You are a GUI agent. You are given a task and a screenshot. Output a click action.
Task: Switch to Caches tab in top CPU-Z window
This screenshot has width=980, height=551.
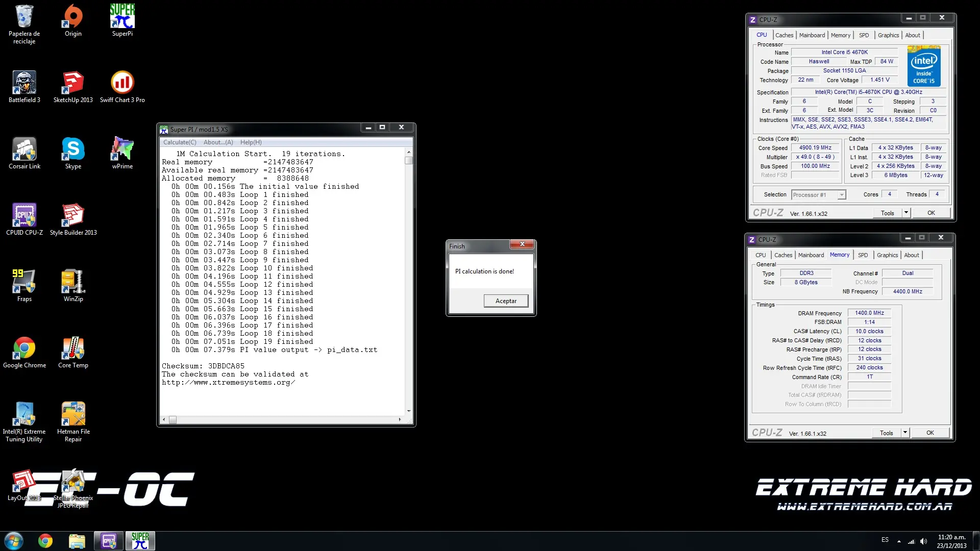(784, 35)
